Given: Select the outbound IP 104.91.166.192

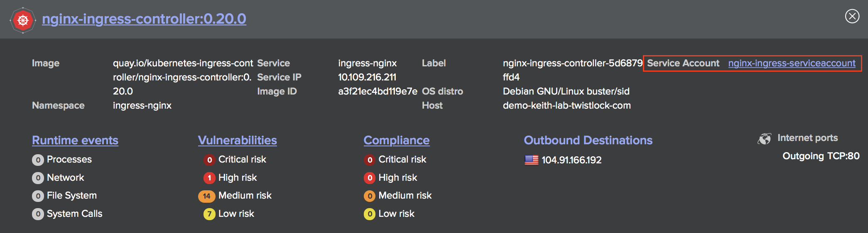Looking at the screenshot, I should (x=571, y=160).
